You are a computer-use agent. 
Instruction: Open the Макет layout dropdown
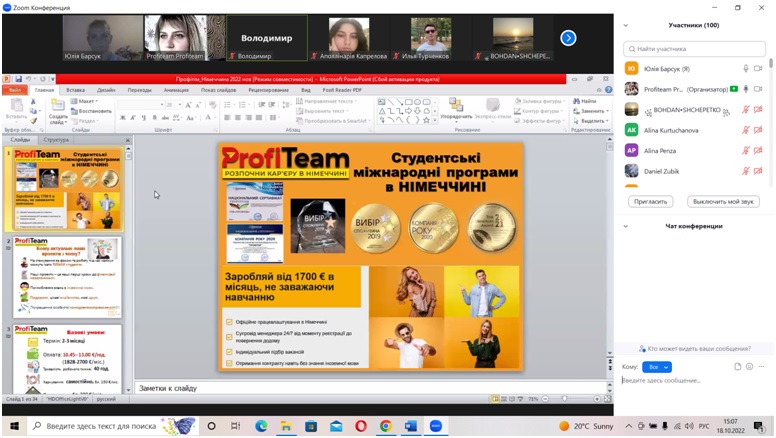pos(85,101)
